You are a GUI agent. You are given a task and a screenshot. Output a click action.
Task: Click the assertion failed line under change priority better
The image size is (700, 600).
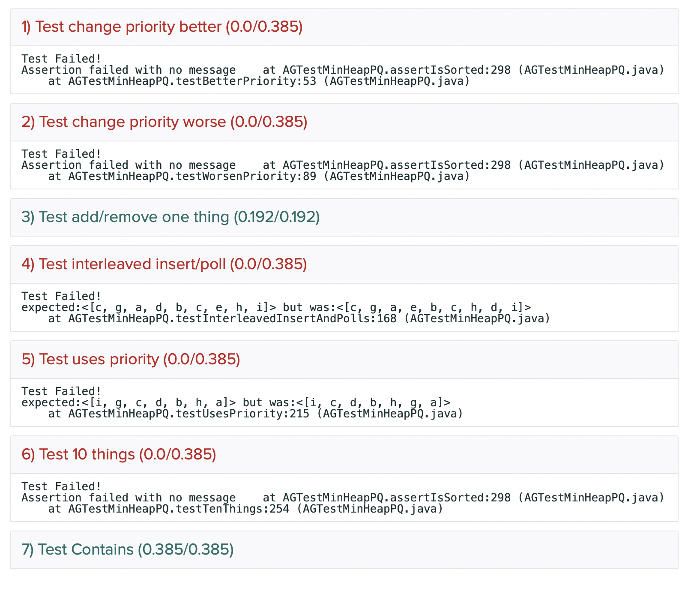[x=343, y=70]
